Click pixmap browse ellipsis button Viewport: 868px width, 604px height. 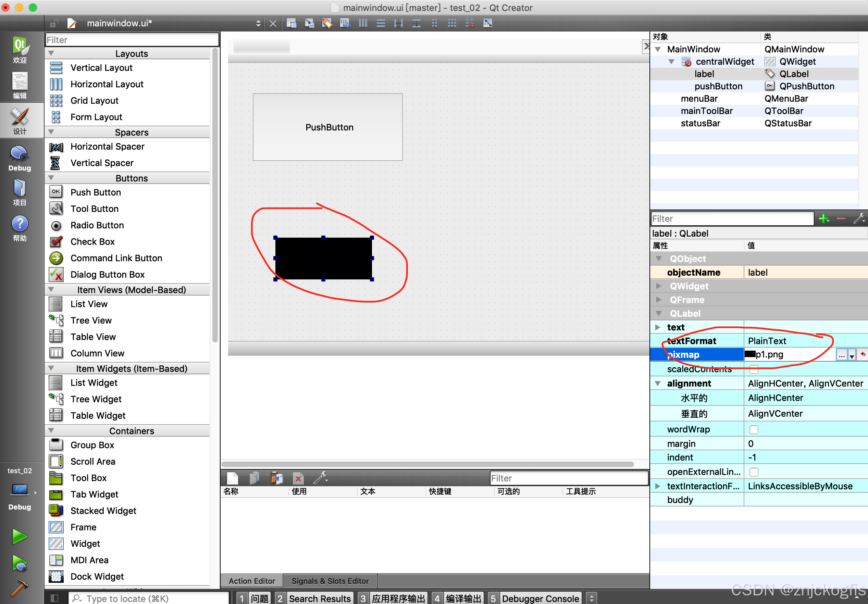(x=841, y=355)
